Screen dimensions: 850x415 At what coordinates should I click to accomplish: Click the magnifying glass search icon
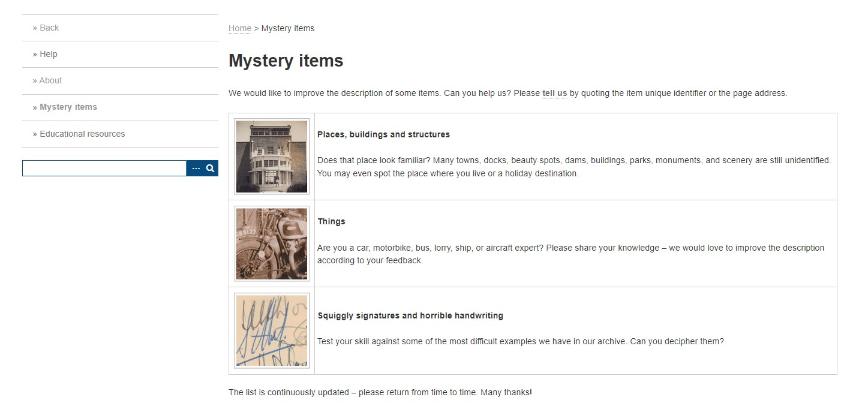click(x=210, y=169)
